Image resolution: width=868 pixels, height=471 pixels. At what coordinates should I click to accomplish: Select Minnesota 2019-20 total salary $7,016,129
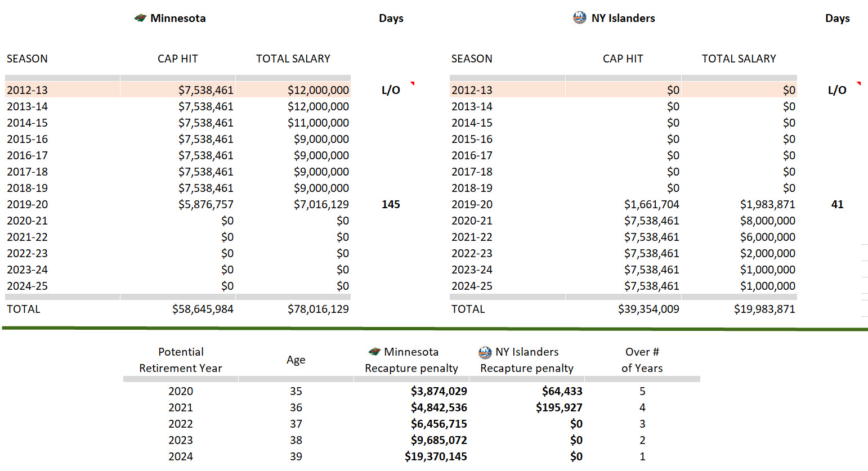[x=321, y=204]
